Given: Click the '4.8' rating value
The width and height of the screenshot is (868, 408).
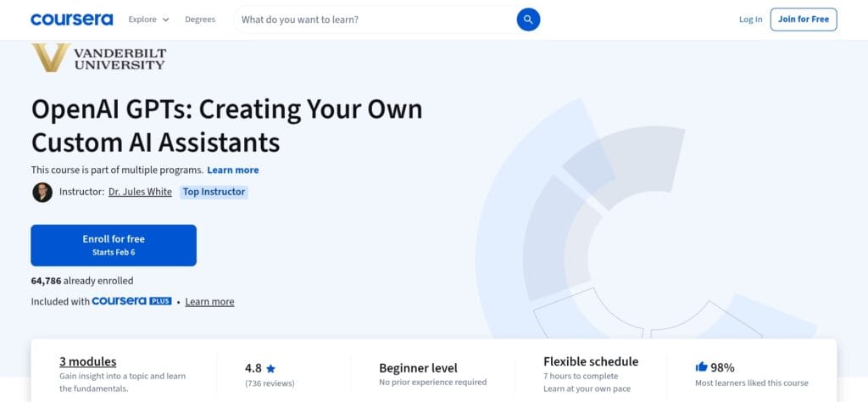Looking at the screenshot, I should pyautogui.click(x=253, y=368).
